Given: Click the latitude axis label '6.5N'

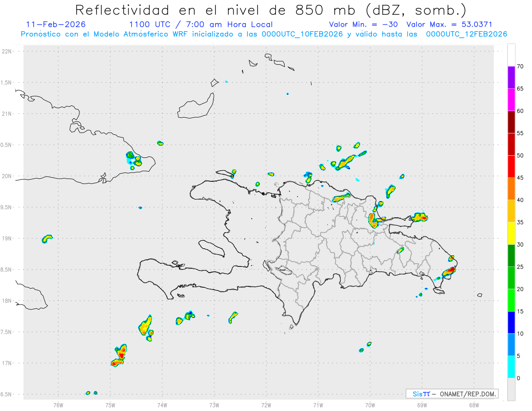Looking at the screenshot, I should coord(7,395).
